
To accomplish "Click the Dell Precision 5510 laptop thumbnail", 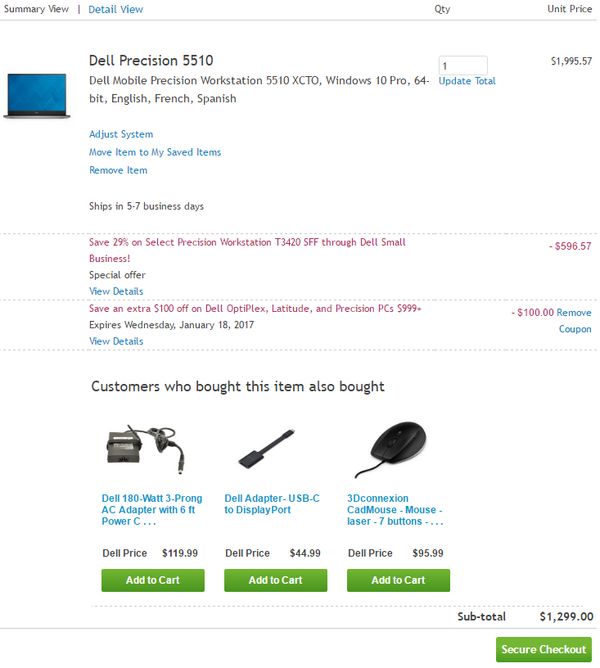I will point(36,95).
